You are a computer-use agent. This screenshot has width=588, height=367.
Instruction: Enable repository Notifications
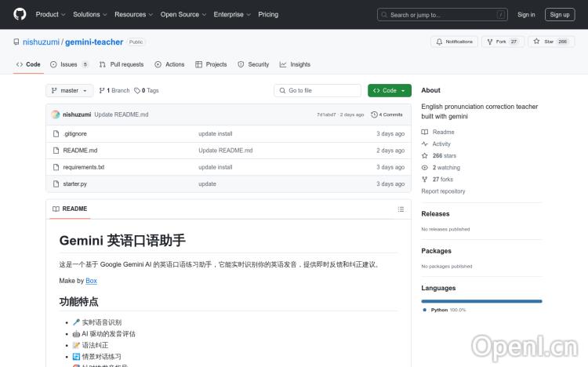coord(453,42)
